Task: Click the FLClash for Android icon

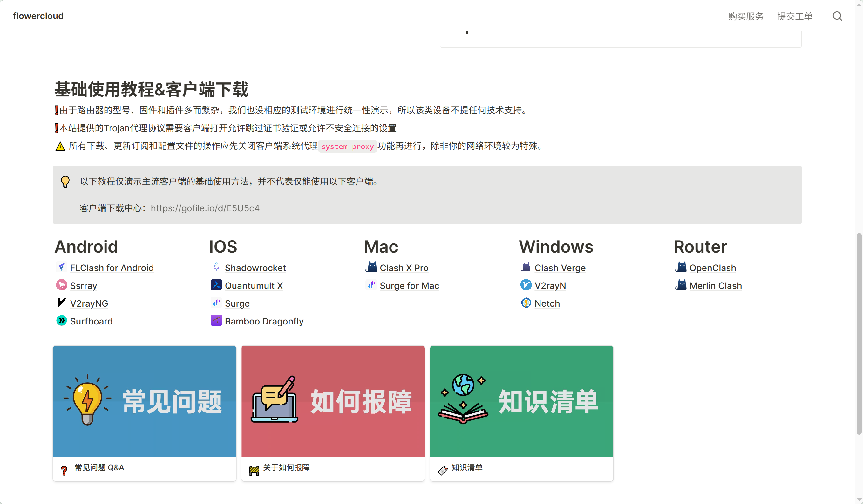Action: click(x=62, y=267)
